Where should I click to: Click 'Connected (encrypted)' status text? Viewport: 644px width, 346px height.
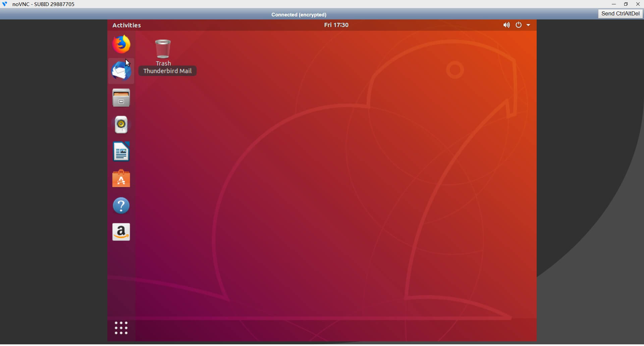point(299,15)
